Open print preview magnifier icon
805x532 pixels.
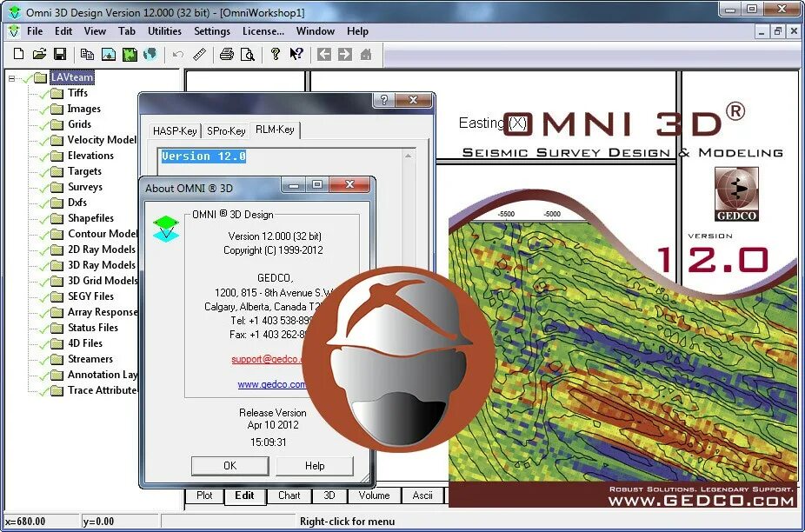[x=248, y=55]
